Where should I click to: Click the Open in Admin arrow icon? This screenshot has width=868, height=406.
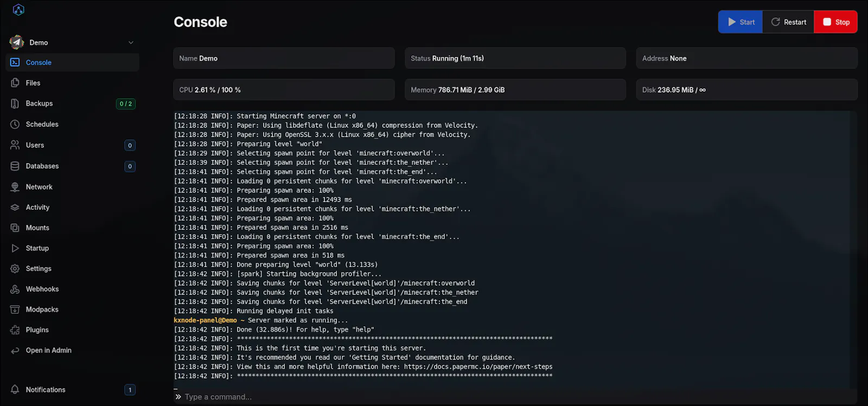[x=15, y=351]
